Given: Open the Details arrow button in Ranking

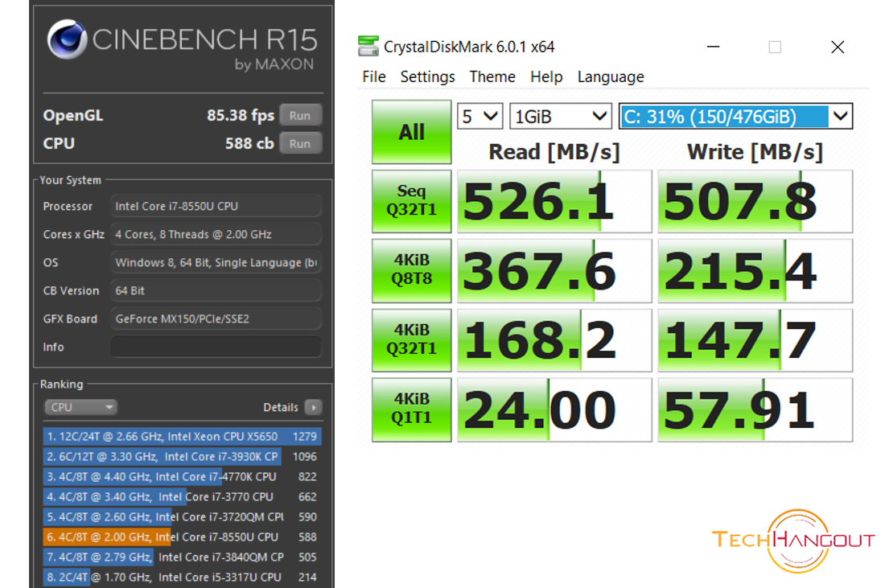Looking at the screenshot, I should [313, 407].
